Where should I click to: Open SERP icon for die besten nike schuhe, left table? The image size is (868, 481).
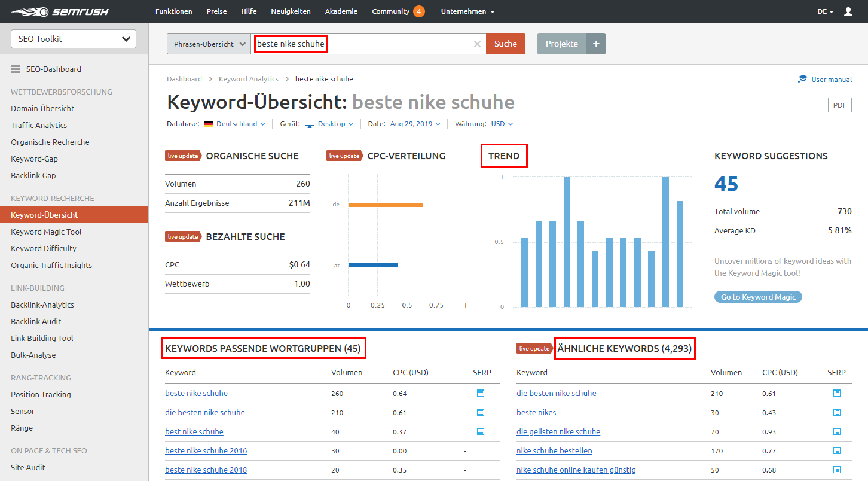pos(480,412)
